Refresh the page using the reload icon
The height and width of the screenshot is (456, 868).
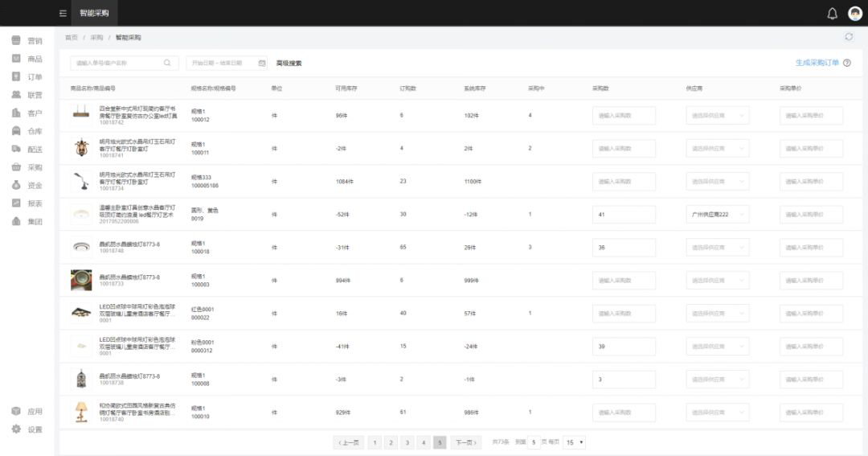tap(849, 37)
